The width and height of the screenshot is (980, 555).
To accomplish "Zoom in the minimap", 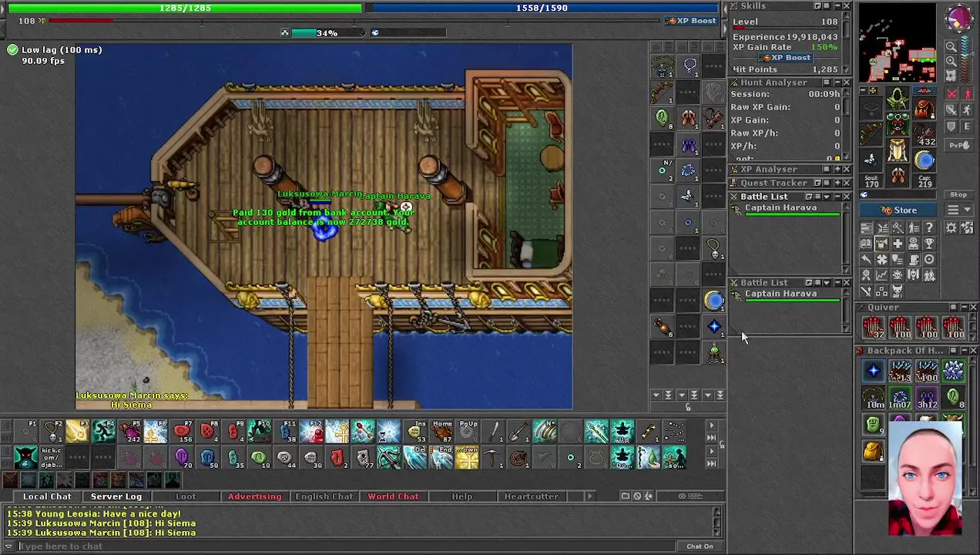I will click(951, 61).
